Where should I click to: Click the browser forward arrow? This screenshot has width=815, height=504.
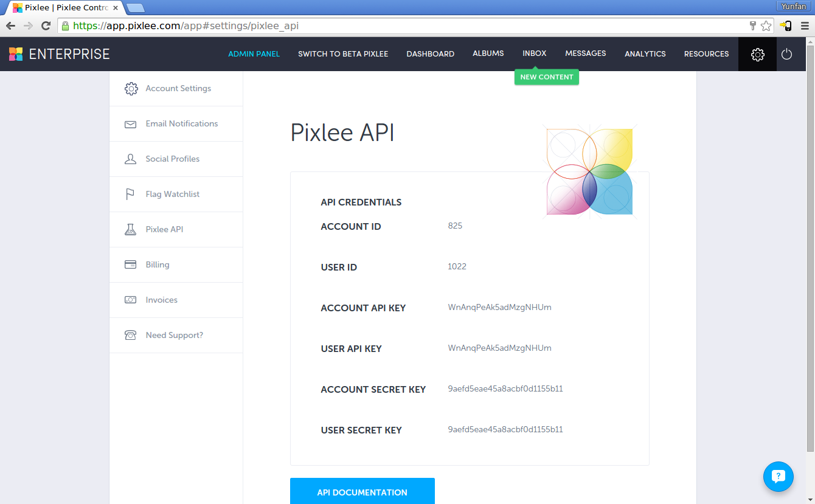click(x=28, y=26)
